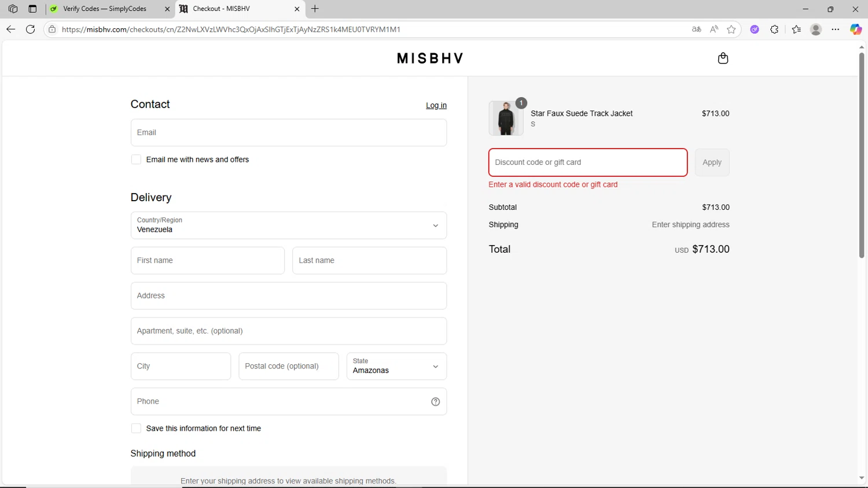Switch to Verify Codes SimplyCodes tab
Screen dimensions: 868x488
click(110, 9)
